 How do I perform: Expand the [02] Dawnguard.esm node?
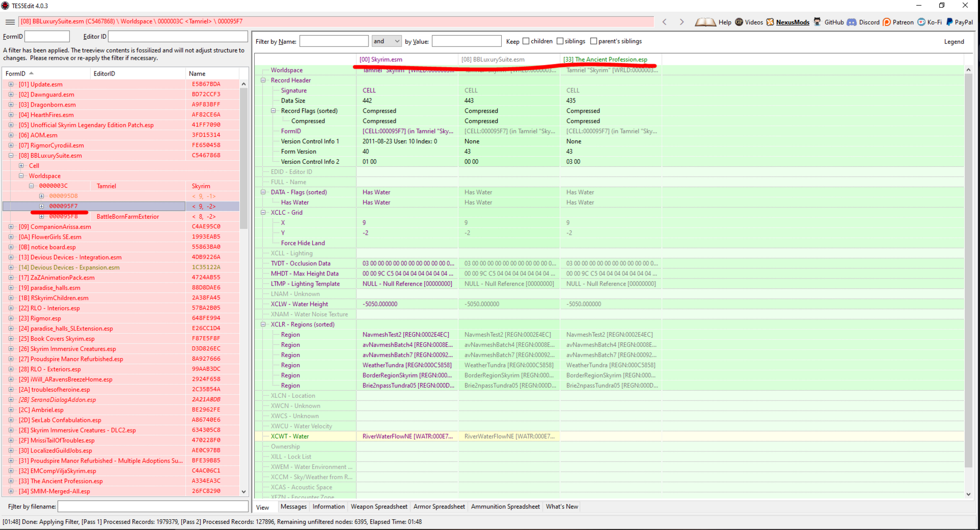pos(11,95)
